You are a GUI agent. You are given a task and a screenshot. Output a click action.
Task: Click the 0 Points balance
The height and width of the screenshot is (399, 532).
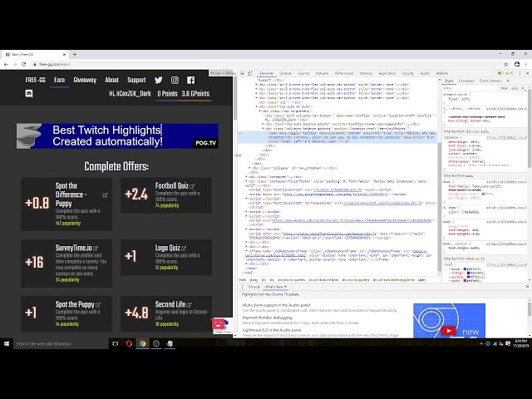[x=167, y=94]
